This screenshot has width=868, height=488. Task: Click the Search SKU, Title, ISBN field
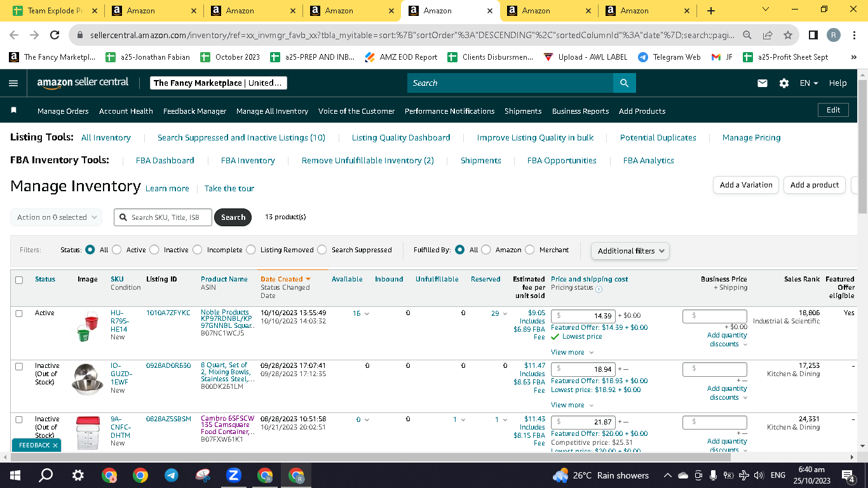coord(164,217)
